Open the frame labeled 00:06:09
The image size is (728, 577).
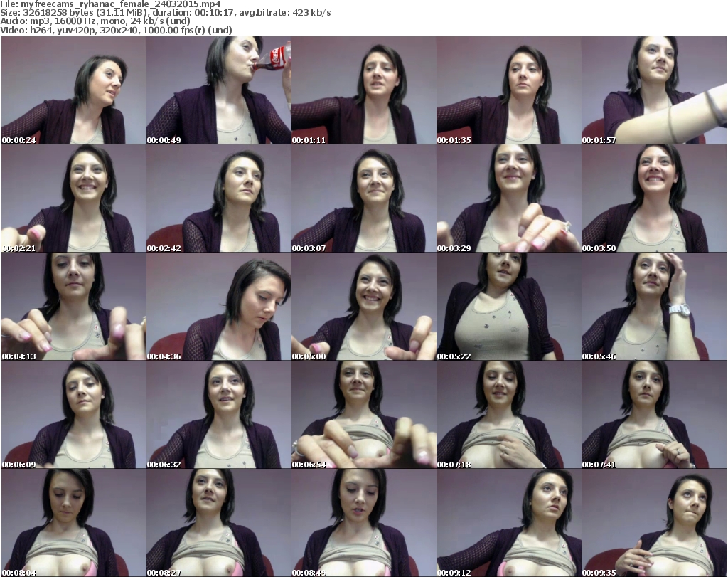74,414
